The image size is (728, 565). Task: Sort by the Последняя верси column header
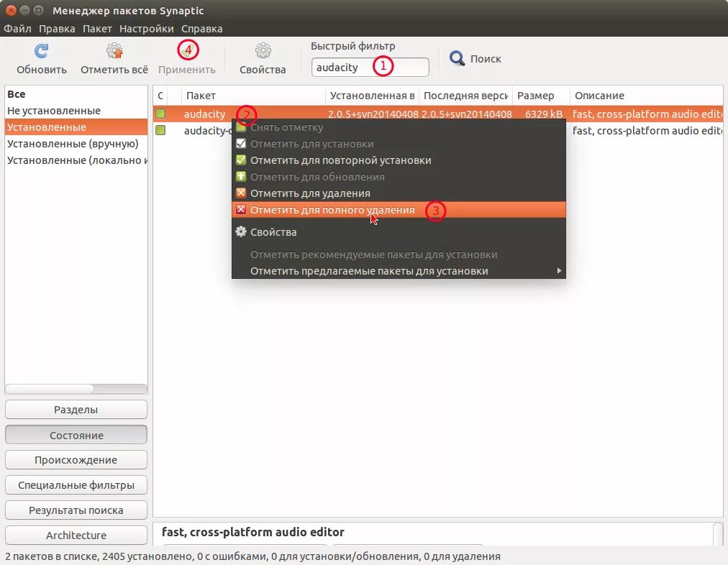point(465,96)
